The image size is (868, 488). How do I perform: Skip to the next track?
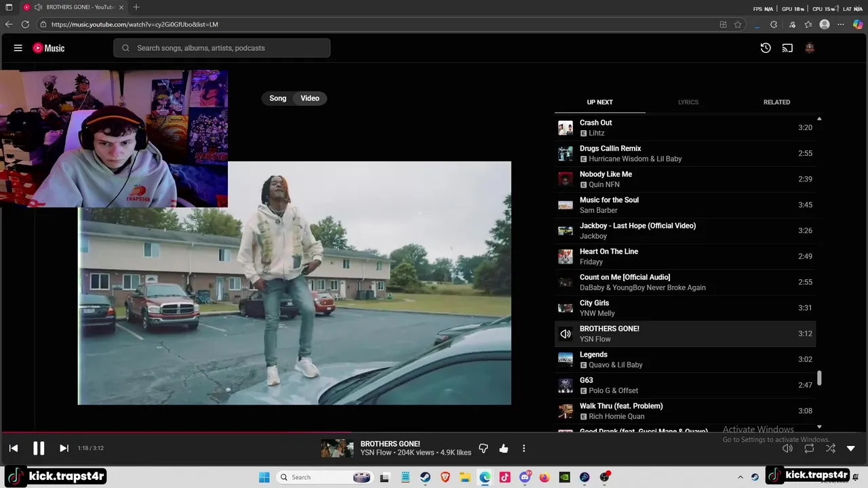64,448
